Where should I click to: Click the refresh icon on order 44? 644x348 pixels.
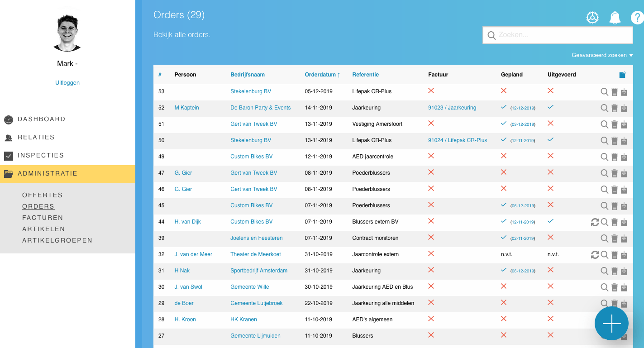click(x=595, y=222)
